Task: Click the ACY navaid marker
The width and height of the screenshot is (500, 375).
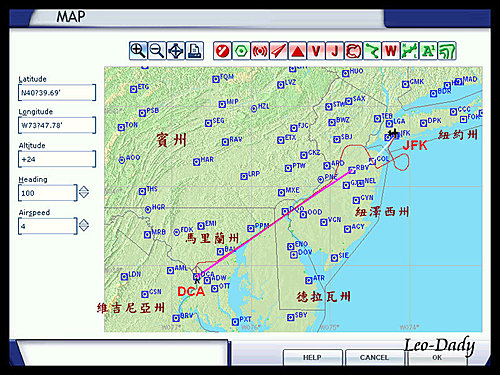Action: 347,229
